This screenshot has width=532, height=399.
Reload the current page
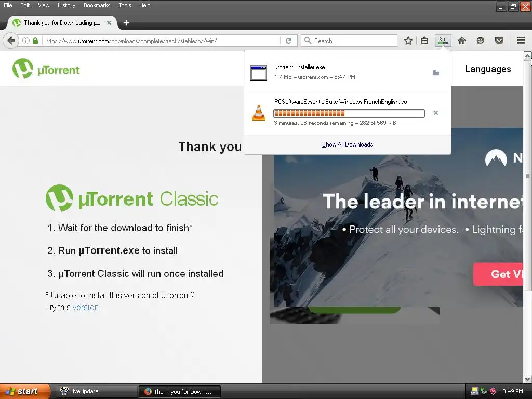tap(289, 41)
